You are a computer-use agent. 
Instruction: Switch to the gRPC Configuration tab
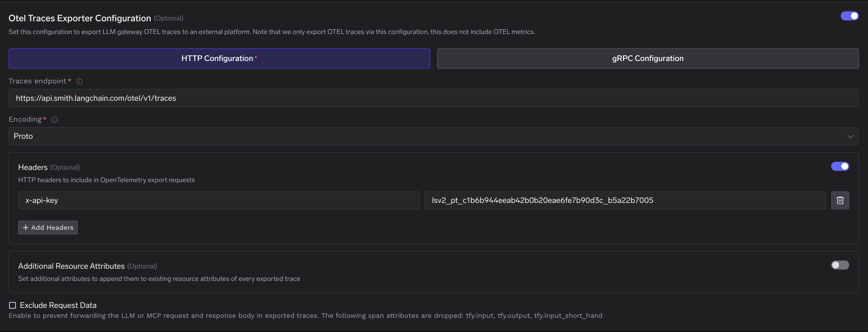click(648, 58)
